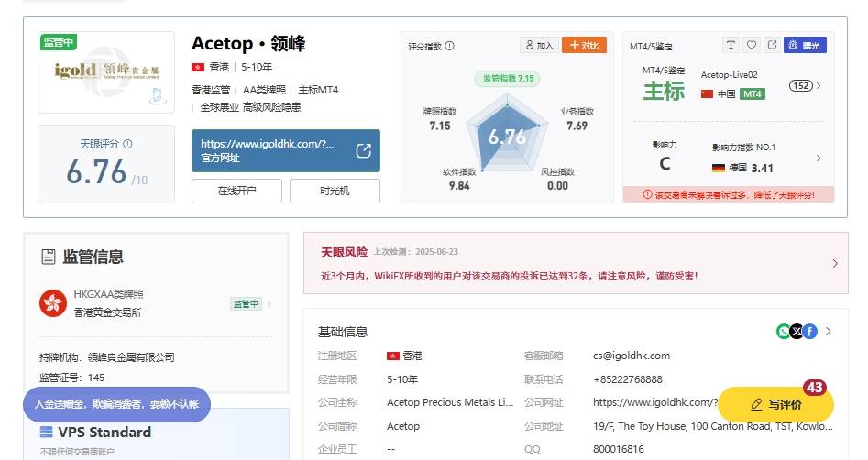Click the external-link icon on the 官方网址 button
The image size is (868, 460).
click(363, 150)
